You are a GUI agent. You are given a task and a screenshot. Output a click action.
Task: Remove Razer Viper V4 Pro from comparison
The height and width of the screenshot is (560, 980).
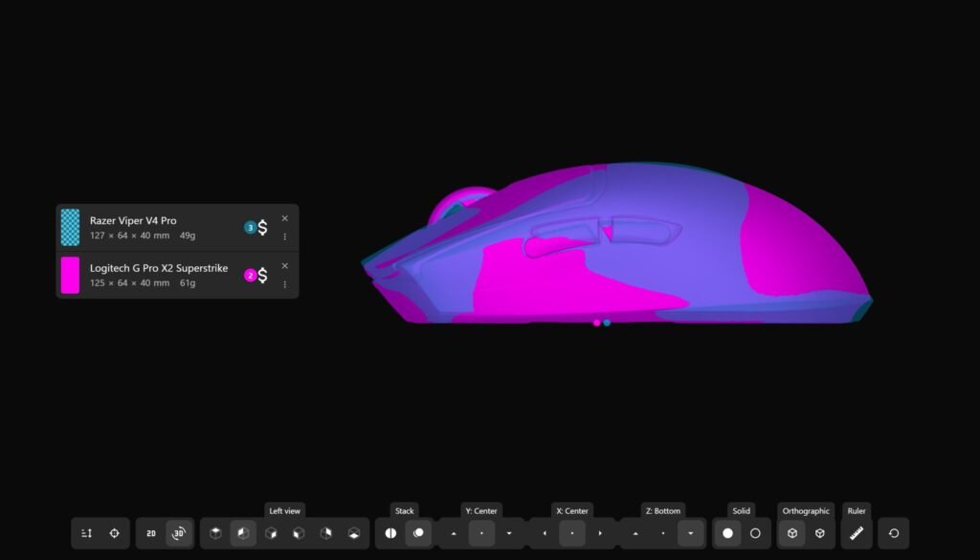284,218
